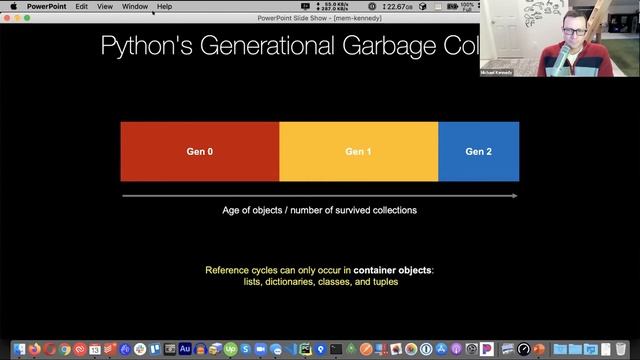Click 'lists, dictionaries, classes, and tuples' line
This screenshot has height=360, width=640.
(321, 282)
